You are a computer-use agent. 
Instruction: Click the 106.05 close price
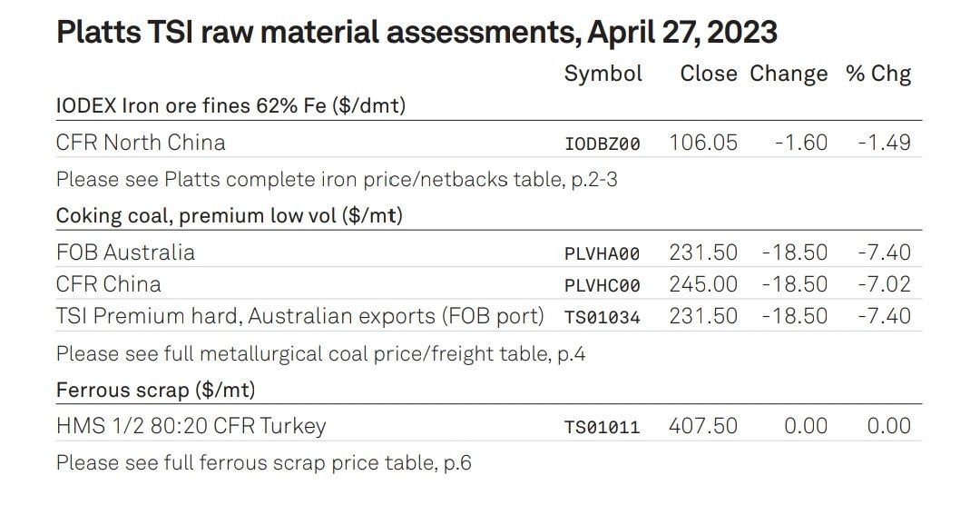tap(703, 143)
